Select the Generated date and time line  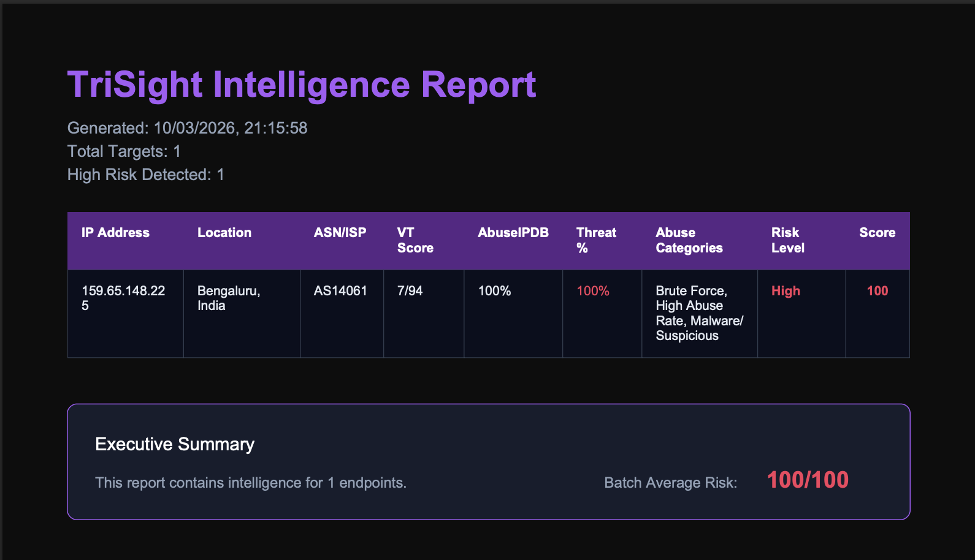click(187, 128)
